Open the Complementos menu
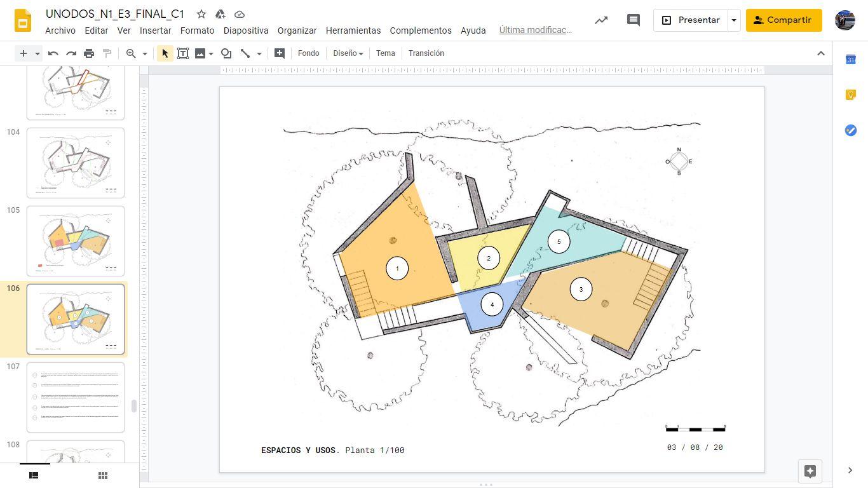Viewport: 868px width, 488px height. coord(421,30)
